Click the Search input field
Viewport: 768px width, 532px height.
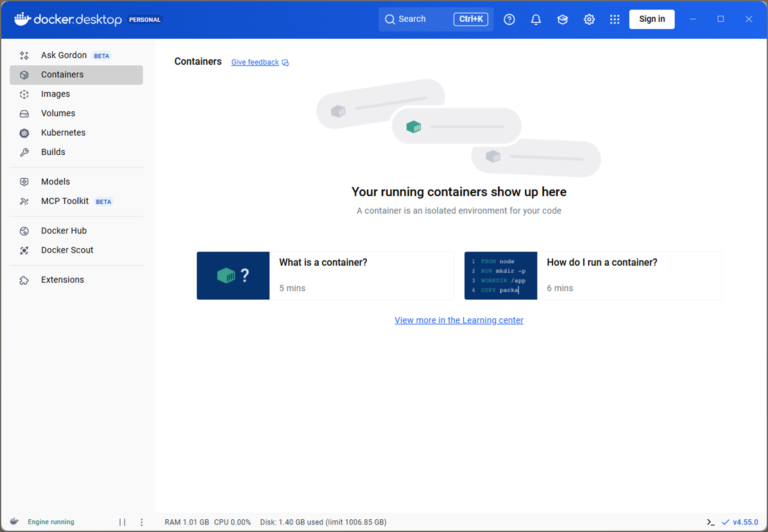(x=436, y=19)
